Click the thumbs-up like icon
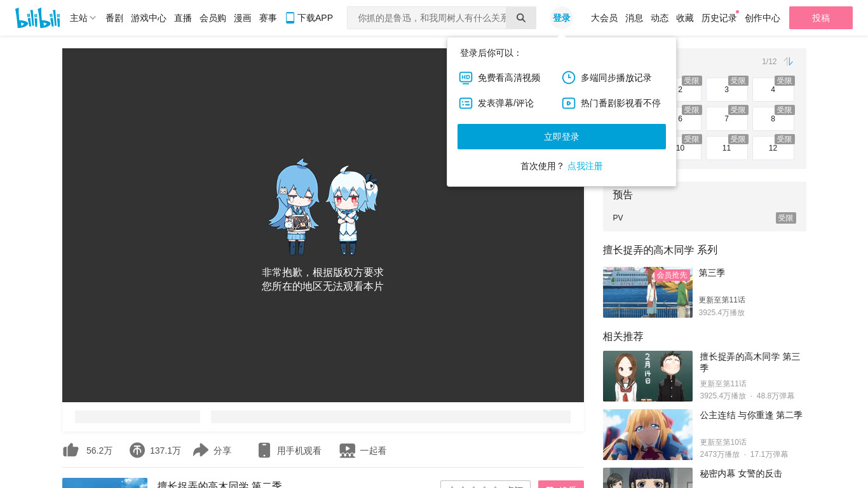Screen dimensions: 868x488 pos(71,451)
